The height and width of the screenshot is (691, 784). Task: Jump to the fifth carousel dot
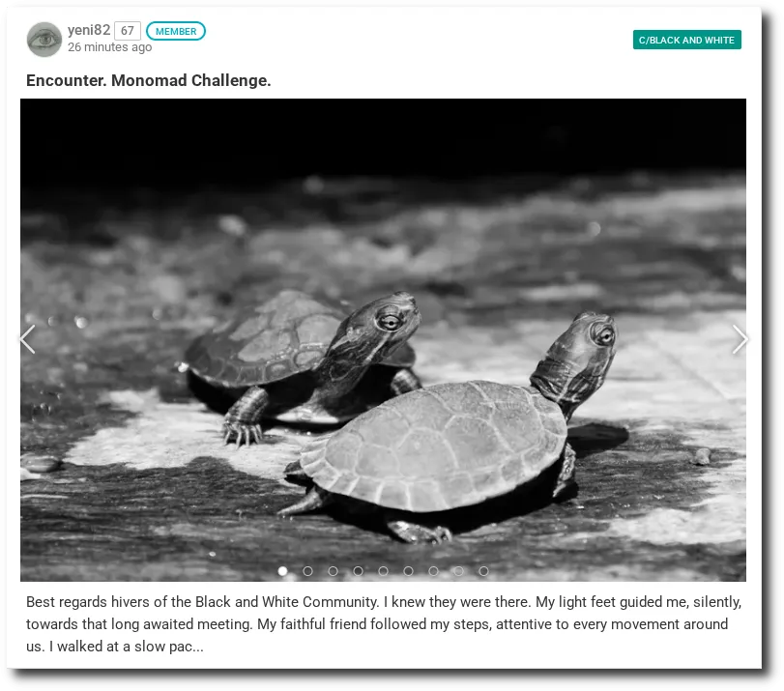(x=383, y=571)
